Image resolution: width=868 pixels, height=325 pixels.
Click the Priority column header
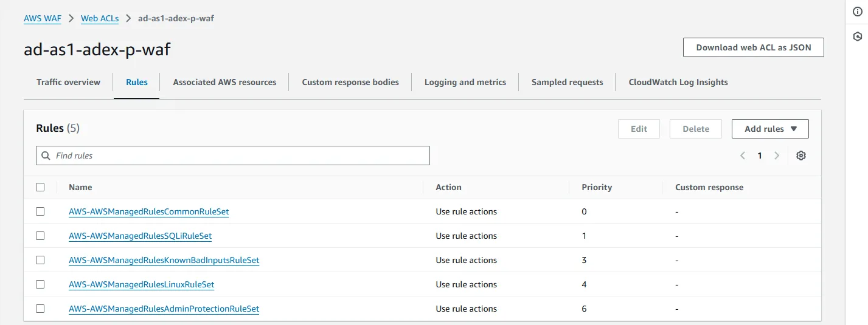coord(597,187)
